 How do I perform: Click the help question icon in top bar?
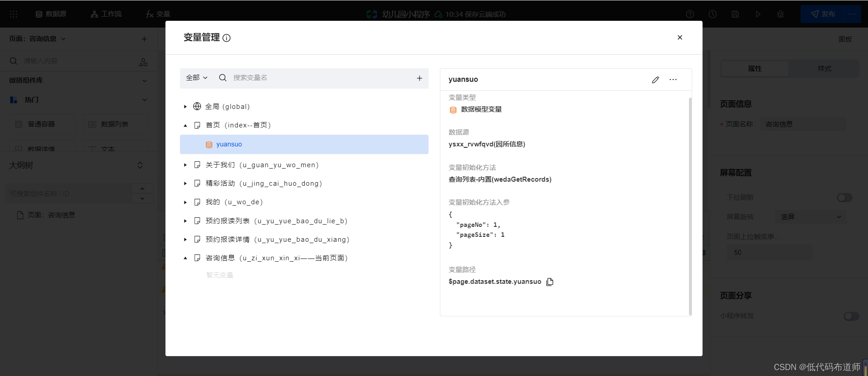[690, 14]
